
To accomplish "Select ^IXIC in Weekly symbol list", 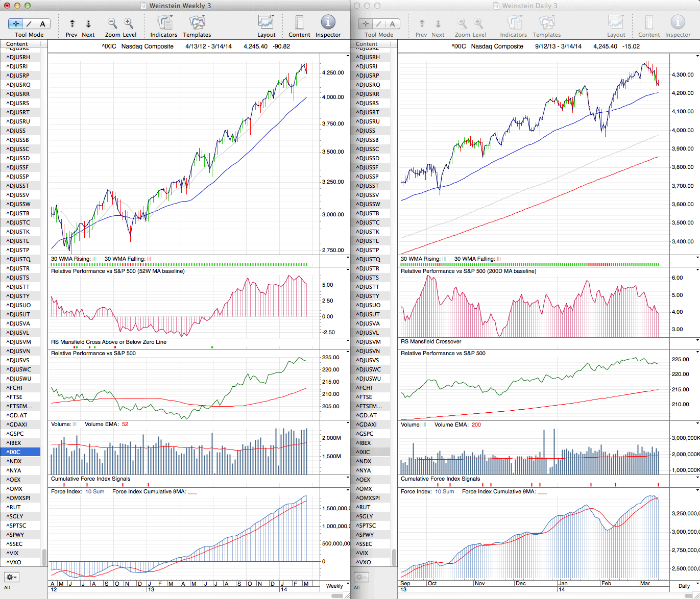I will [x=20, y=452].
